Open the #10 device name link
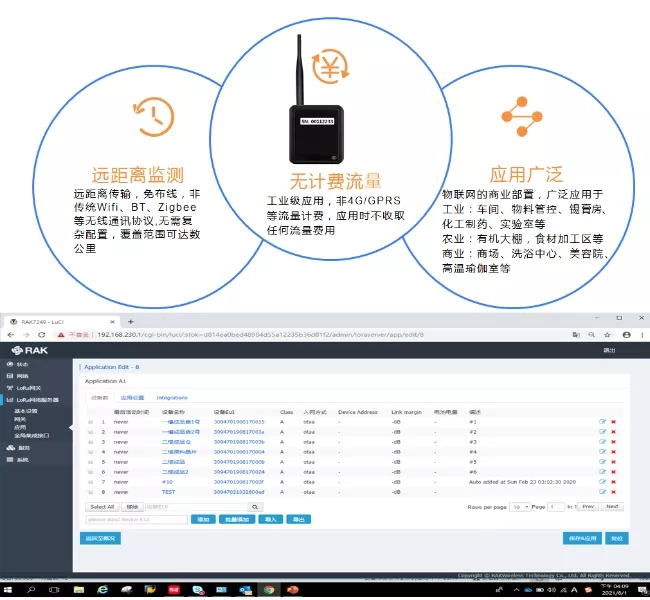 pos(167,482)
